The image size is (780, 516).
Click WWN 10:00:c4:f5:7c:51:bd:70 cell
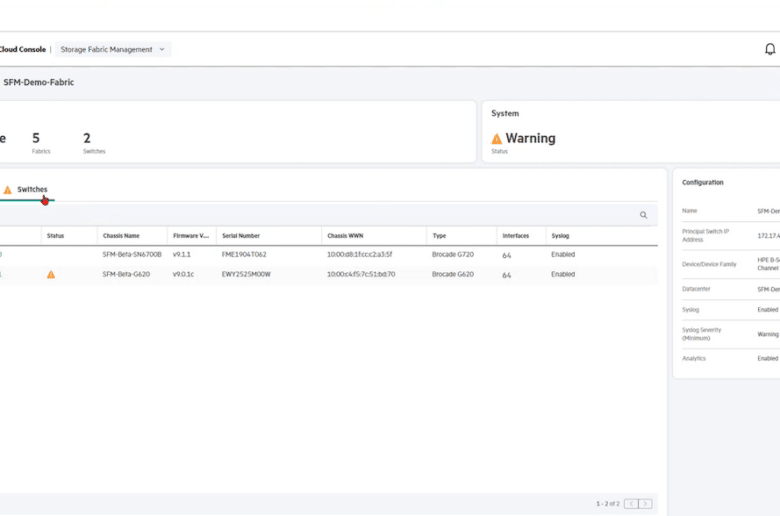[361, 274]
